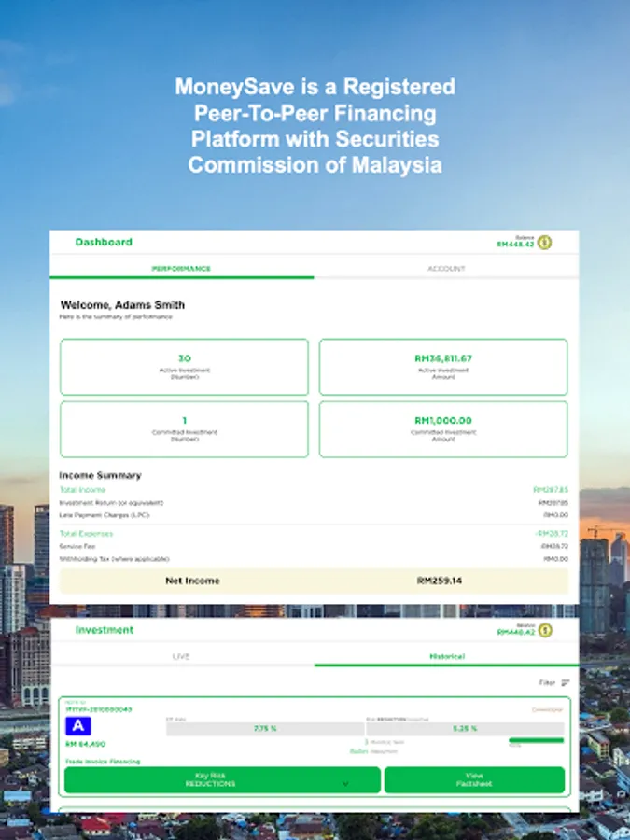Image resolution: width=630 pixels, height=840 pixels.
Task: Click the Welcome, Adams Smith heading
Action: tap(122, 305)
